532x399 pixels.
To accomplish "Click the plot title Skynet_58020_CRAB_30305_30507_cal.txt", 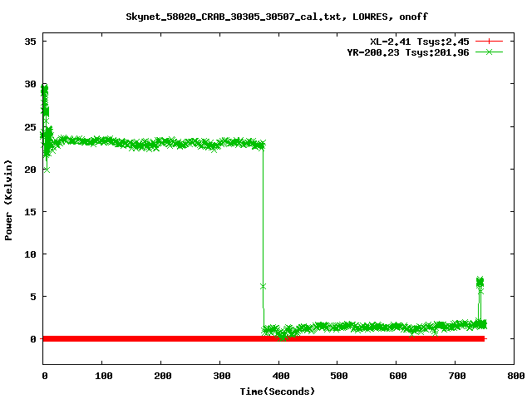I will (x=236, y=17).
